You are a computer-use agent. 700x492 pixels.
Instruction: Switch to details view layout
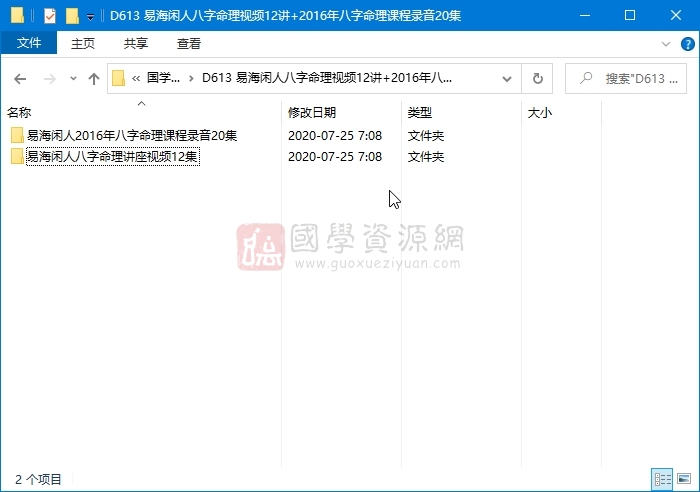click(662, 480)
